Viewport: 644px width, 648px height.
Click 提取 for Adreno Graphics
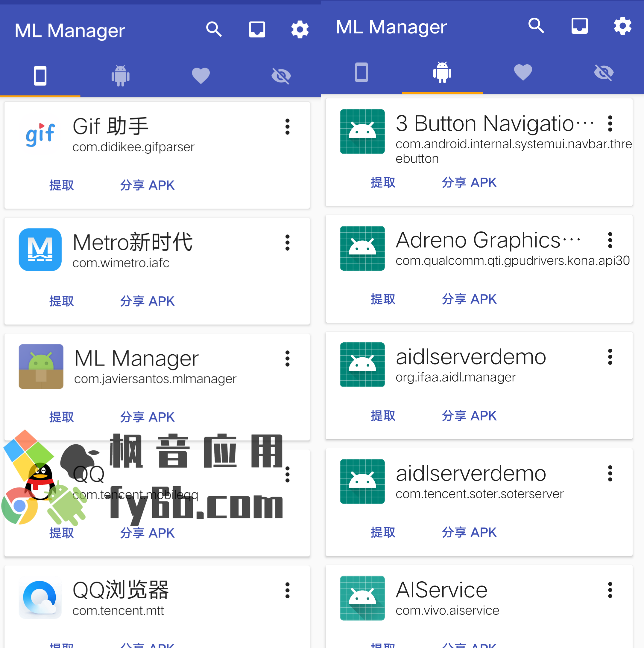click(383, 299)
